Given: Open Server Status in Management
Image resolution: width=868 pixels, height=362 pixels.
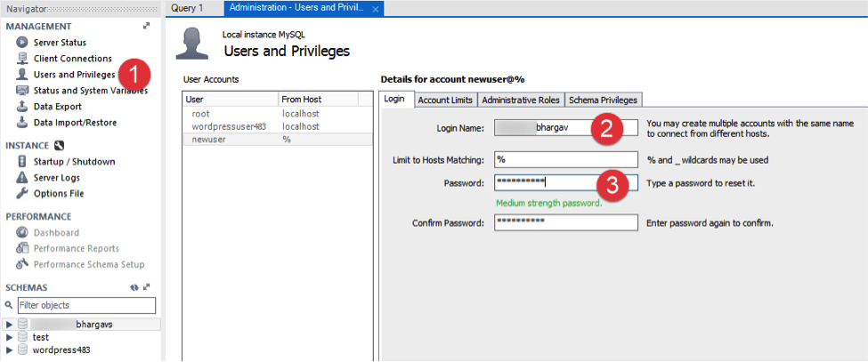Looking at the screenshot, I should (x=60, y=43).
